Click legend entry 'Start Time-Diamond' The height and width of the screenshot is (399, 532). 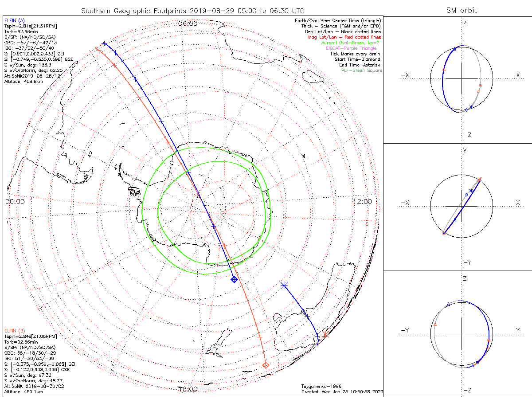(x=357, y=59)
